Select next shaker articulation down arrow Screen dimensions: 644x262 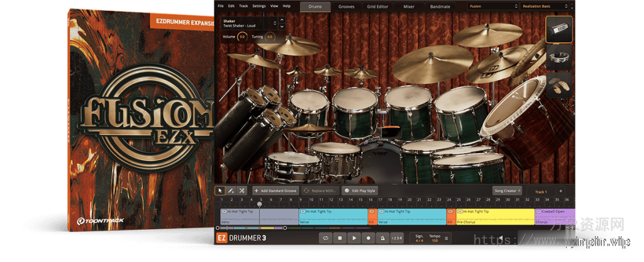[x=282, y=26]
